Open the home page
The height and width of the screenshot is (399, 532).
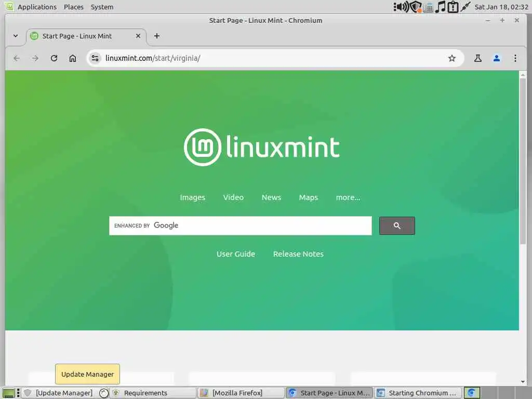(x=73, y=58)
